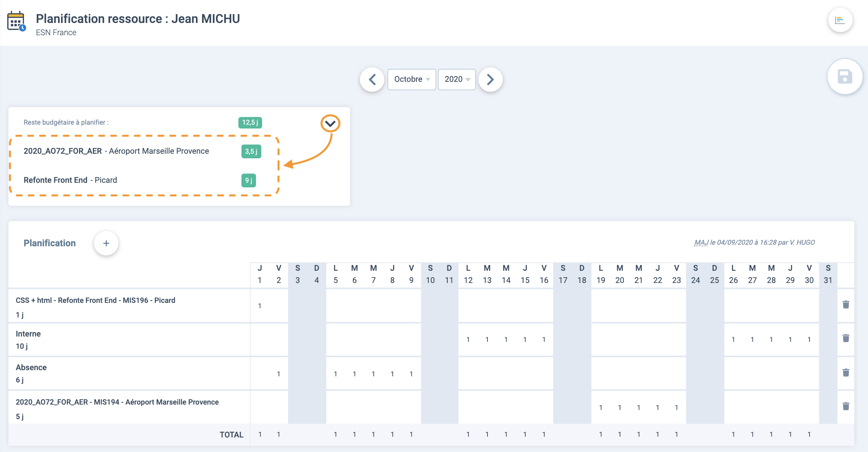Click the TOTAL row label
Viewport: 868px width, 452px height.
click(232, 435)
